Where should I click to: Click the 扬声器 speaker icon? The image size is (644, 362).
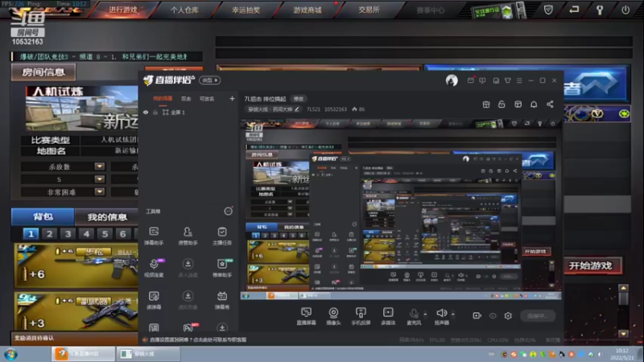coord(441,313)
